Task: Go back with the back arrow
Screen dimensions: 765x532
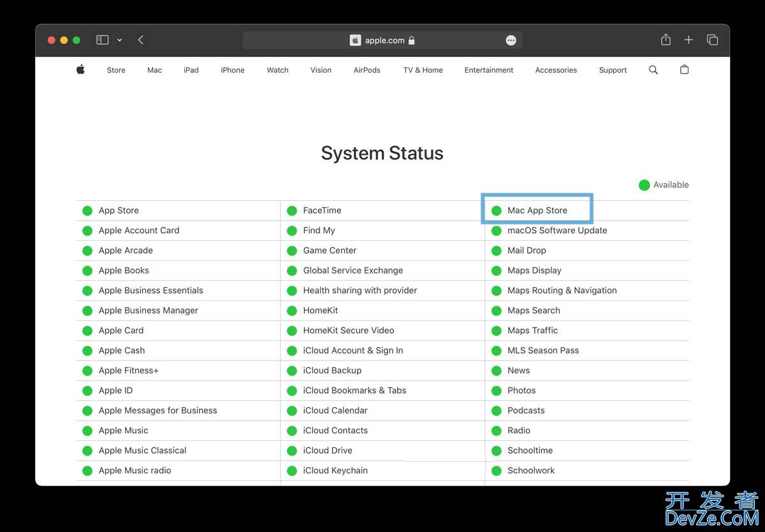Action: [x=141, y=40]
